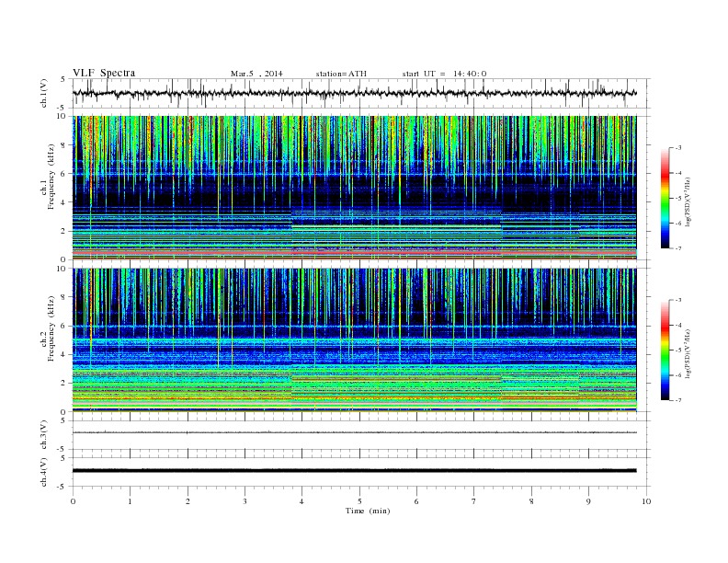Click time-axis tick label '4'
Image resolution: width=728 pixels, height=563 pixels.
(x=301, y=501)
